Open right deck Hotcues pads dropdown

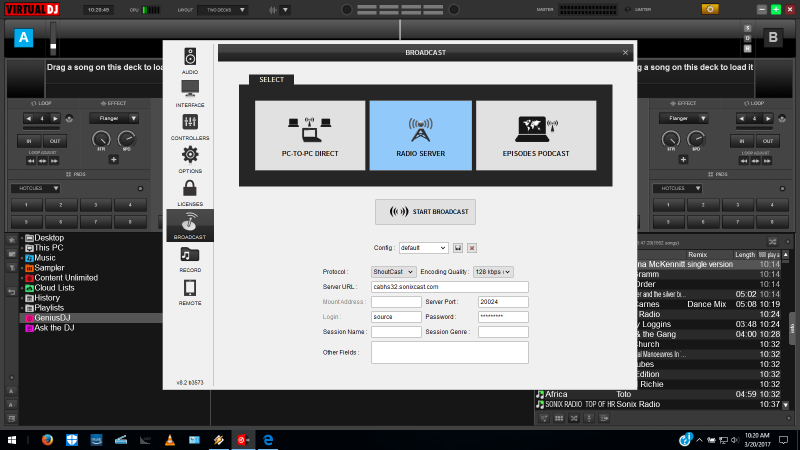pyautogui.click(x=677, y=188)
